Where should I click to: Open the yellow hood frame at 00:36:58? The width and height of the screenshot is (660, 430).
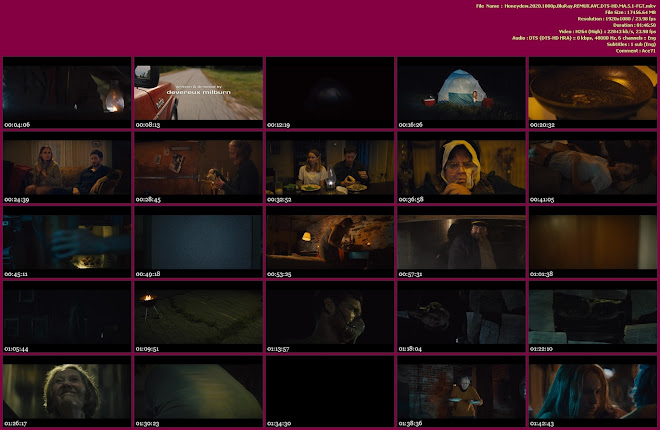coord(461,167)
